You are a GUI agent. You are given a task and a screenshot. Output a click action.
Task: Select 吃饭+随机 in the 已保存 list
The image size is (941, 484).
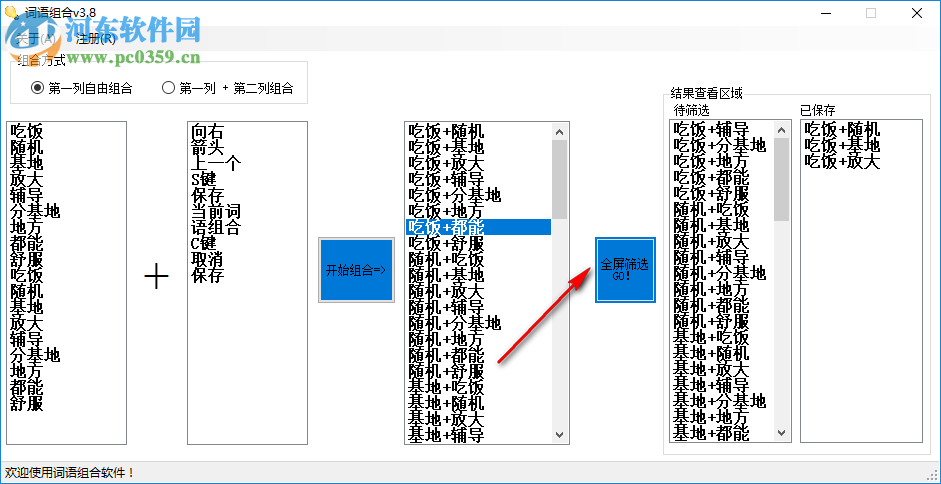pyautogui.click(x=842, y=129)
